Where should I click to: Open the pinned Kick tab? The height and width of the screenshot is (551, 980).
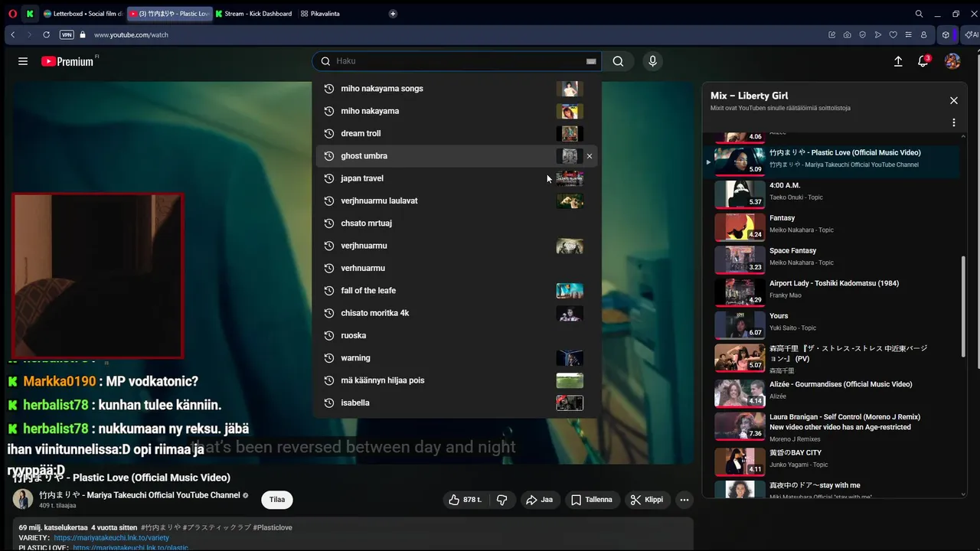(30, 14)
